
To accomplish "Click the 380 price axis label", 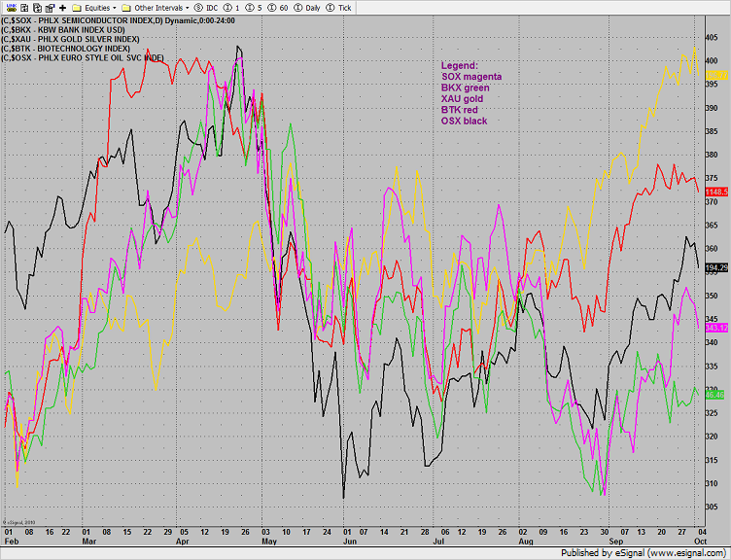I will pyautogui.click(x=712, y=155).
